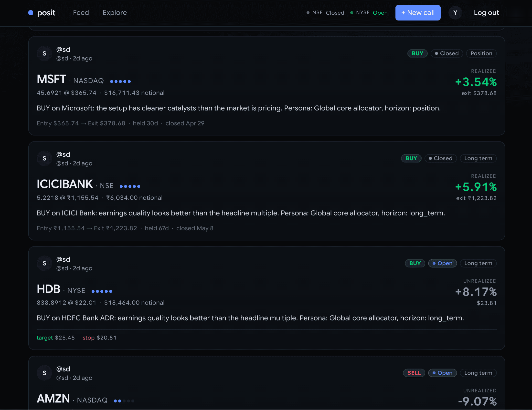Click the HDB +8.17% unrealized return

coord(476,292)
